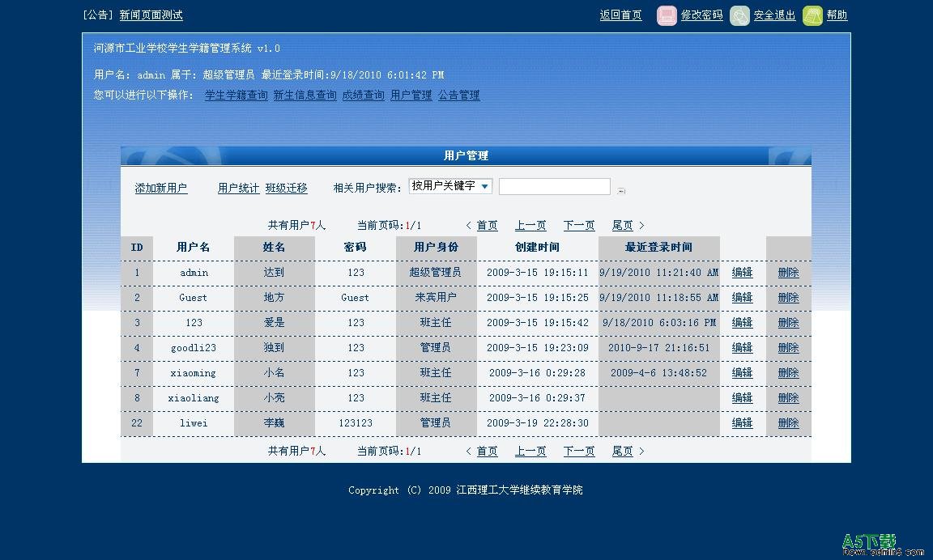
Task: Click the user search input field
Action: point(555,187)
